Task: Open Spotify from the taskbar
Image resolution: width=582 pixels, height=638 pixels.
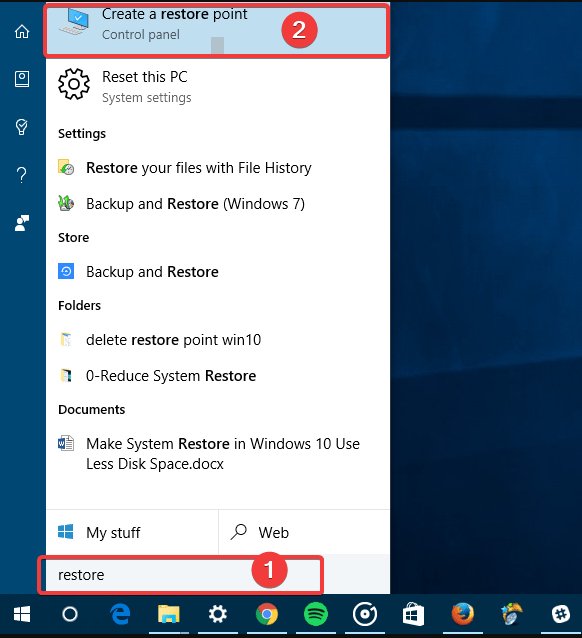Action: coord(316,614)
